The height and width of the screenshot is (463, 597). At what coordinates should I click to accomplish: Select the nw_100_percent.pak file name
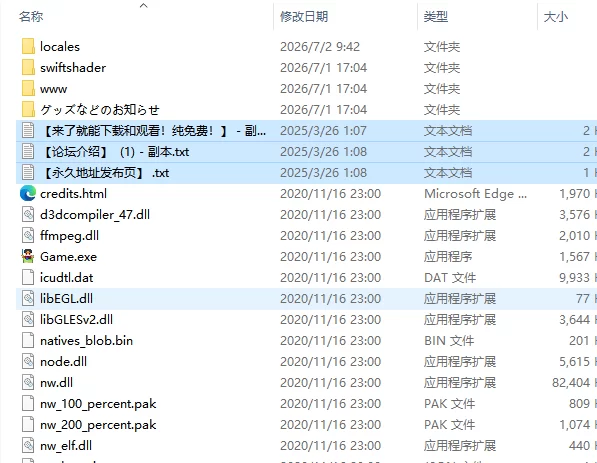coord(98,404)
